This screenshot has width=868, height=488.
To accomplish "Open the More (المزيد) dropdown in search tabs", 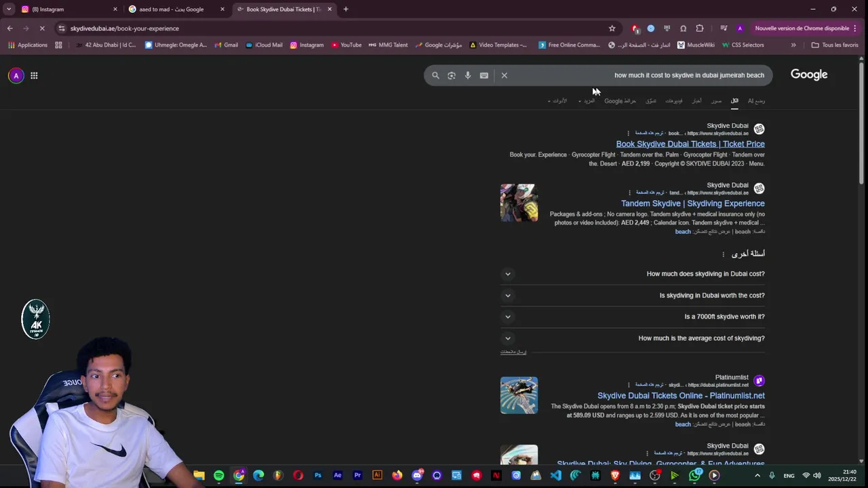I will [x=587, y=101].
